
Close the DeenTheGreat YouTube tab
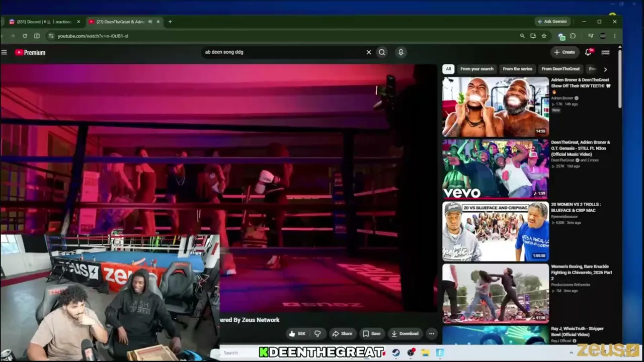158,22
